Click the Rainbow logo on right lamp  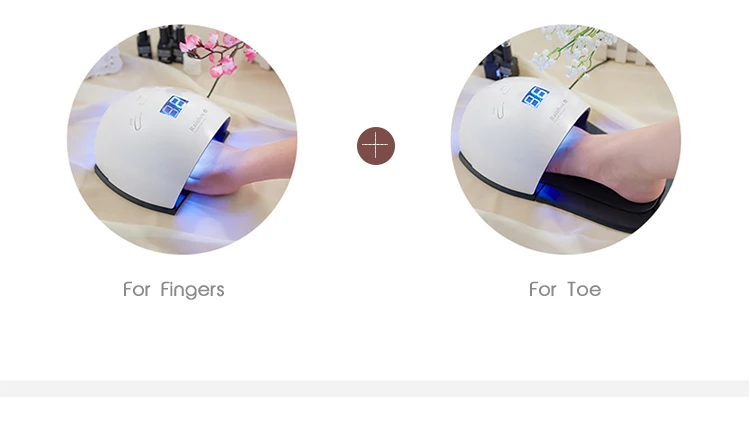click(x=558, y=110)
